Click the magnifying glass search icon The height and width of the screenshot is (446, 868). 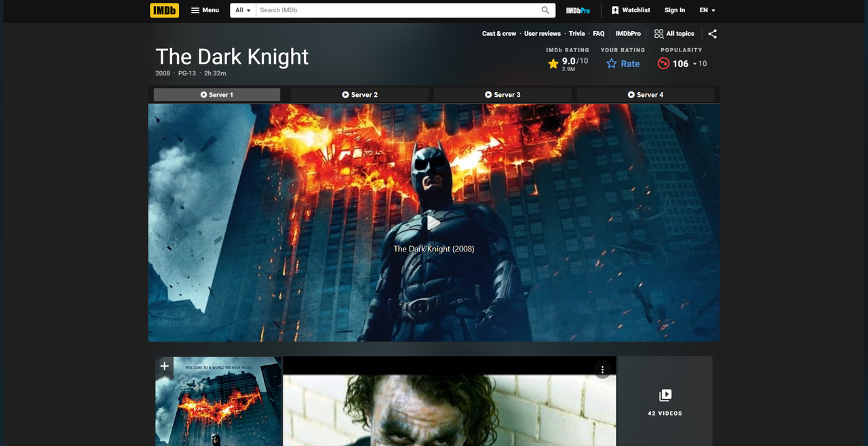point(546,10)
